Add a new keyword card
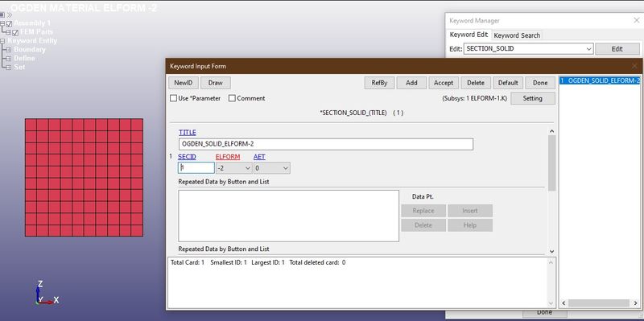 click(x=411, y=83)
